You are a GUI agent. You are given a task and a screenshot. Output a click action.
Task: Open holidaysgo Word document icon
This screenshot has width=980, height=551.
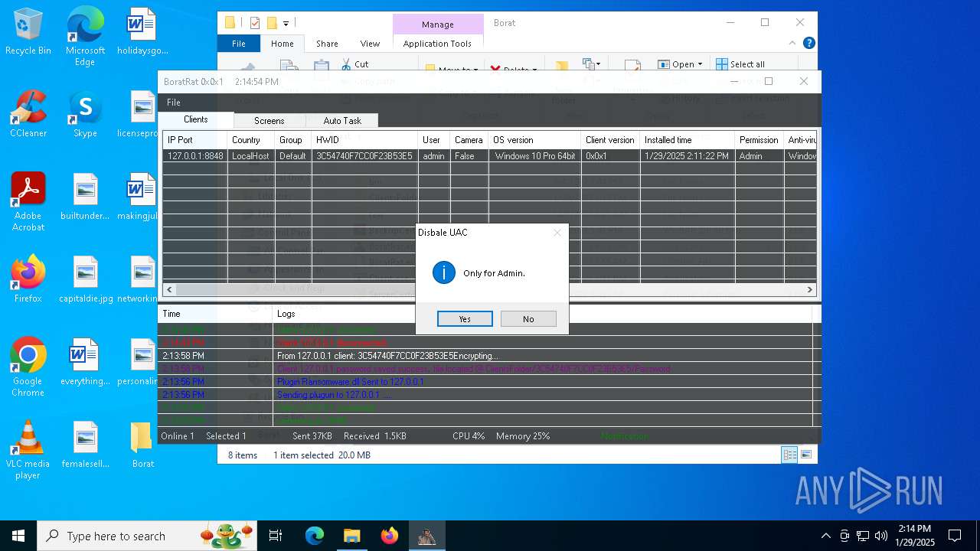(x=142, y=32)
